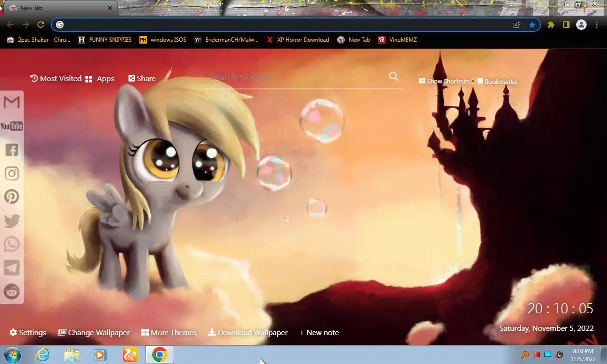This screenshot has width=607, height=364.
Task: Close the New Tab tab
Action: click(110, 8)
